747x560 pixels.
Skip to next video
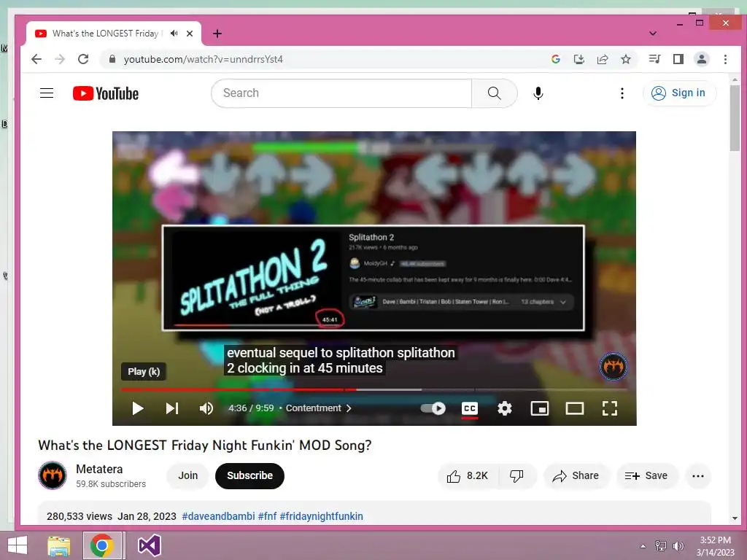(172, 408)
